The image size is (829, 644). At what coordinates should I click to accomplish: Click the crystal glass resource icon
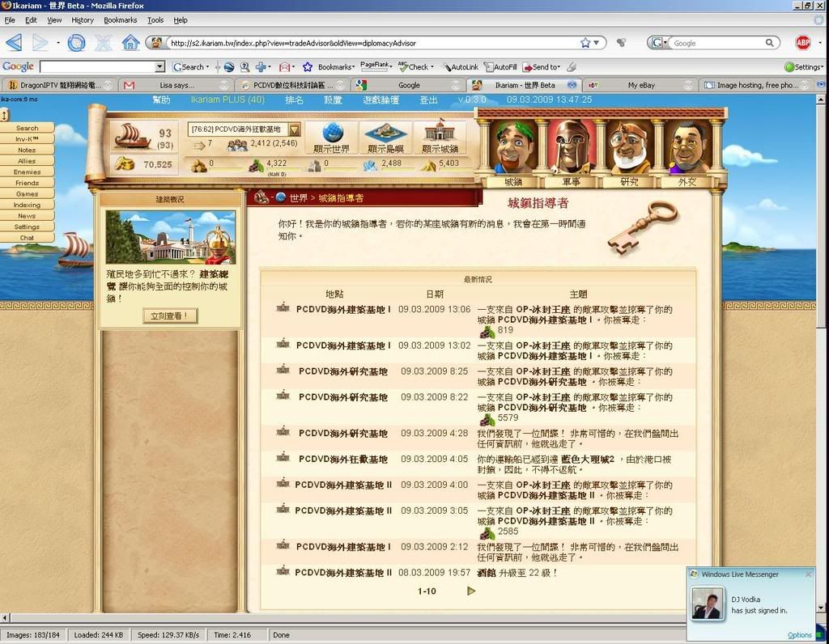click(x=371, y=166)
